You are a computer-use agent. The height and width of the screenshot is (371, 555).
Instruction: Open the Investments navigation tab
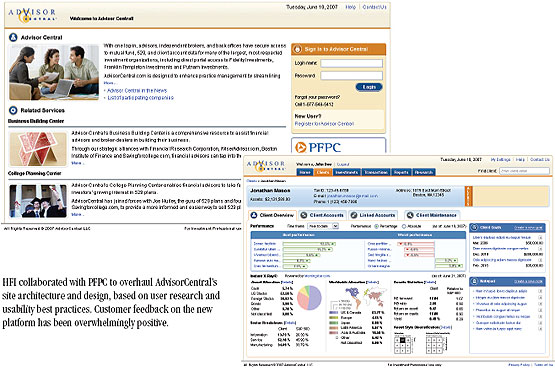[x=347, y=172]
